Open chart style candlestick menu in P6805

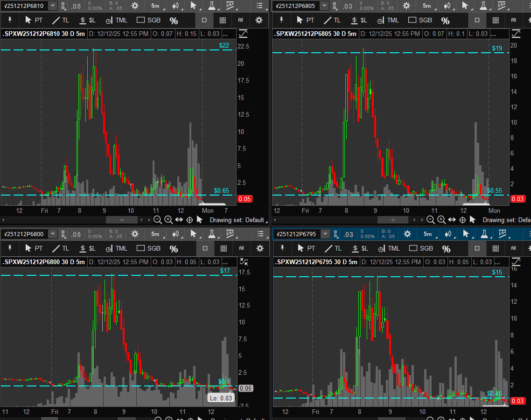[447, 6]
